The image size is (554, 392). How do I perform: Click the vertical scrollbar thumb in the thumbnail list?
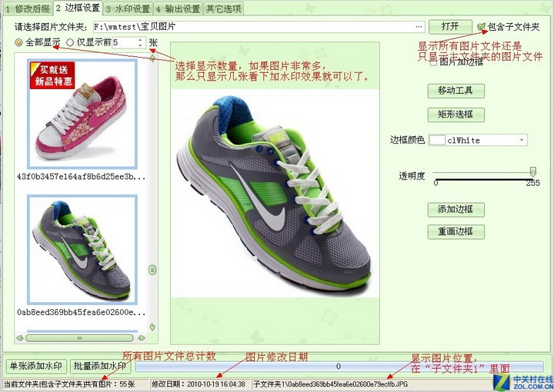[x=152, y=271]
